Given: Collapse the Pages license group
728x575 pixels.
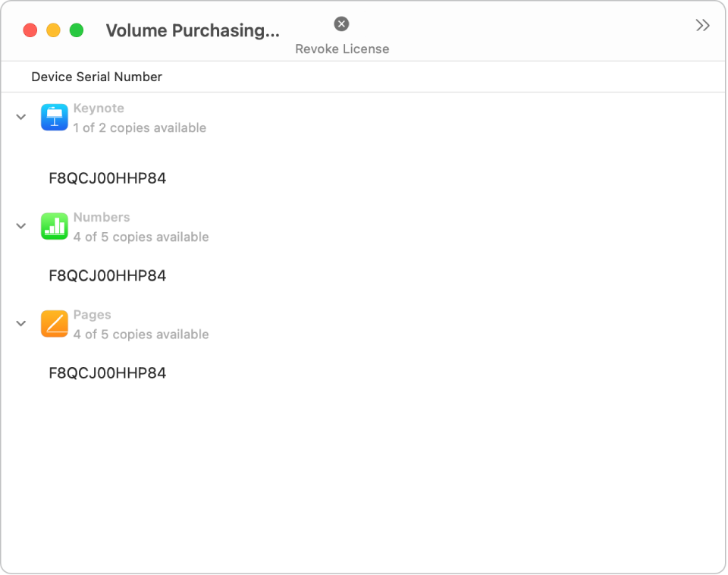Looking at the screenshot, I should (x=20, y=323).
